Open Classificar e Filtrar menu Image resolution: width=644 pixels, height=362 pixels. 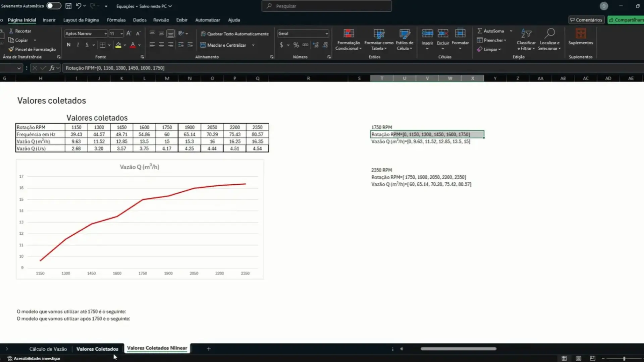(526, 40)
